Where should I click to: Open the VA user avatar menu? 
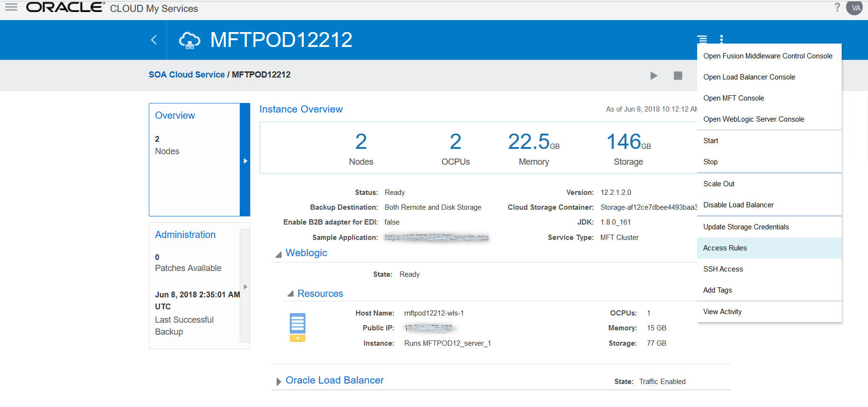855,8
